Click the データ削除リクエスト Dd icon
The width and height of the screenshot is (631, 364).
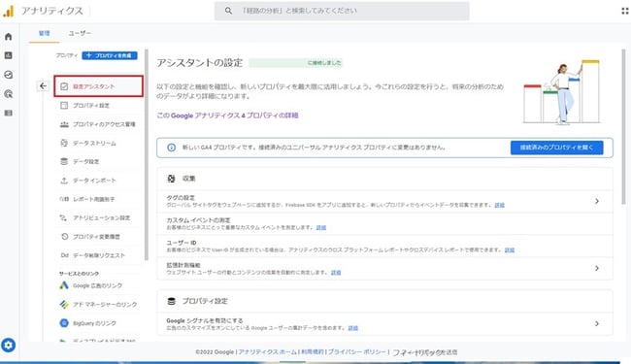point(64,255)
